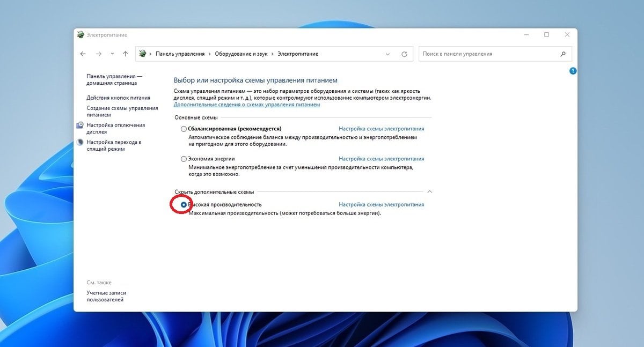Navigate to Панель управления breadcrumb

pyautogui.click(x=180, y=54)
